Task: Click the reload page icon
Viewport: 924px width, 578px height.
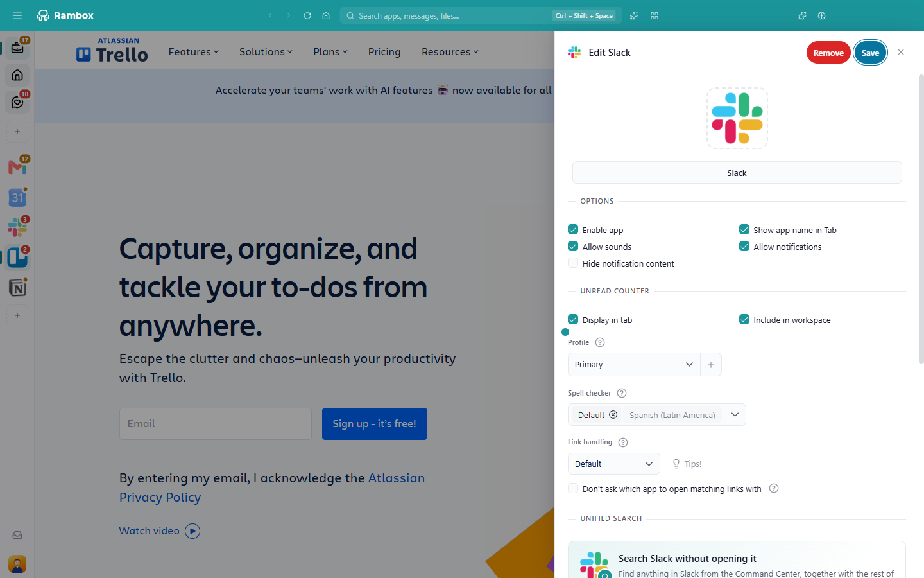Action: (307, 15)
